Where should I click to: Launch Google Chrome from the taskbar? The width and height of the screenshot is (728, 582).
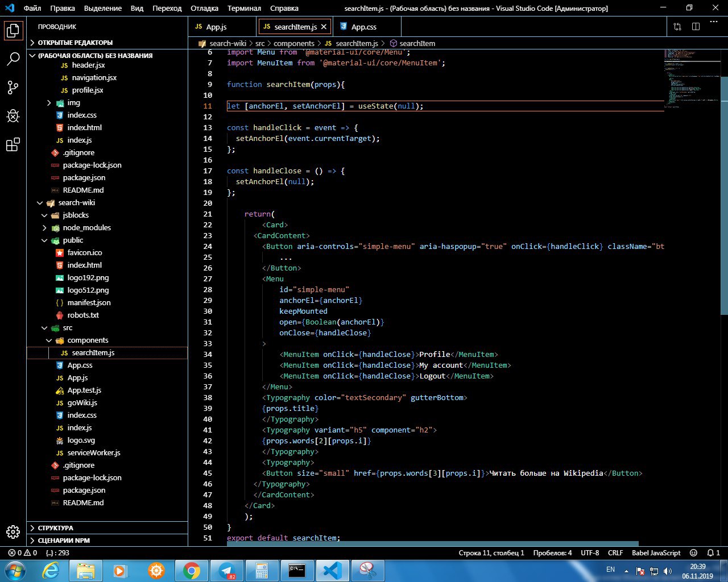coord(192,570)
